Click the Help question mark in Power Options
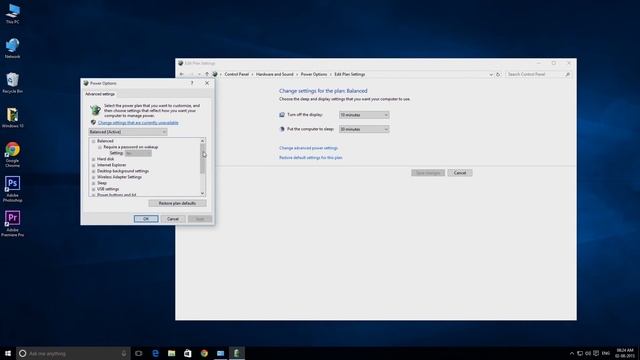The width and height of the screenshot is (640, 360). click(x=192, y=83)
